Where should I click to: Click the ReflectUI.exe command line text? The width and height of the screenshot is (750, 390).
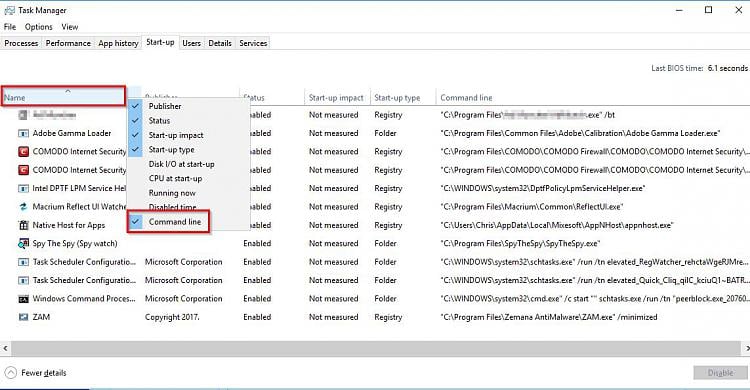(x=532, y=207)
